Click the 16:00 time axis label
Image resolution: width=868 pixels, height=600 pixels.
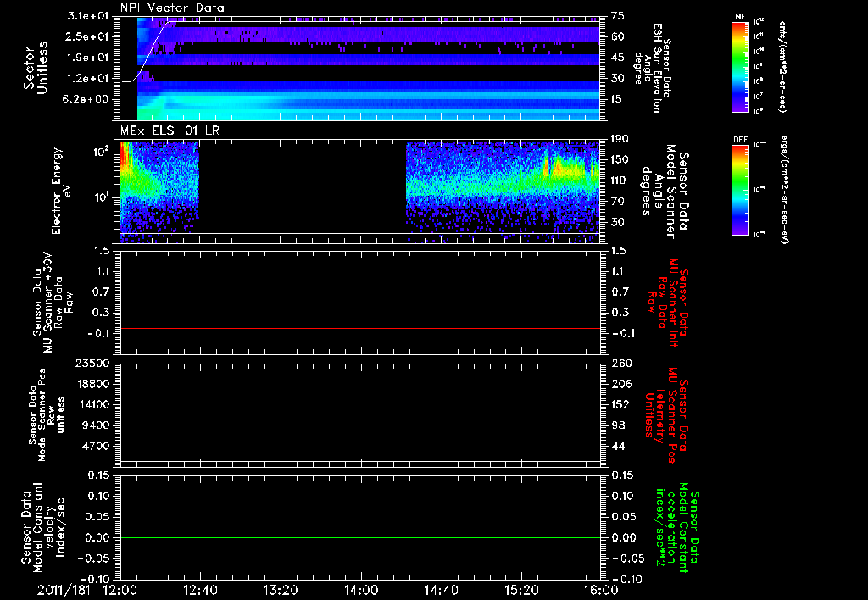pos(601,591)
